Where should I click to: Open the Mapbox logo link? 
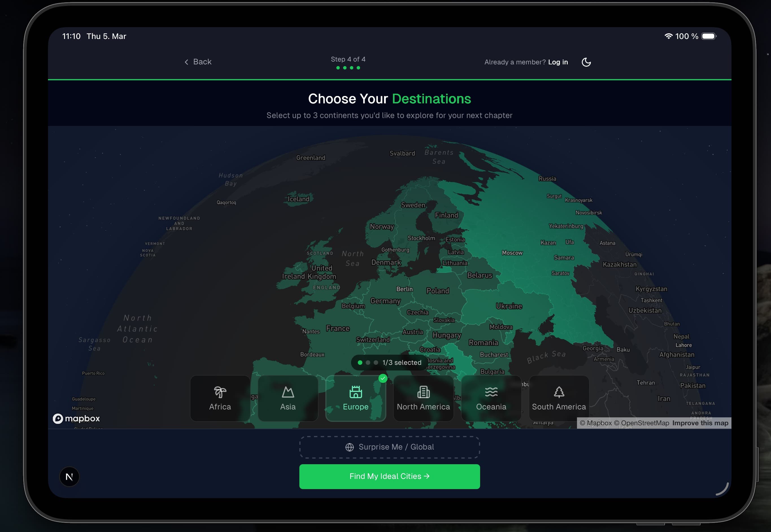click(77, 419)
